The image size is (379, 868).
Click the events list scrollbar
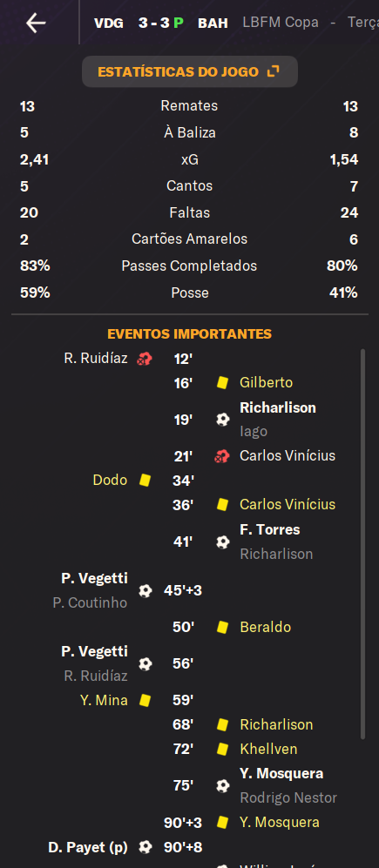363,543
